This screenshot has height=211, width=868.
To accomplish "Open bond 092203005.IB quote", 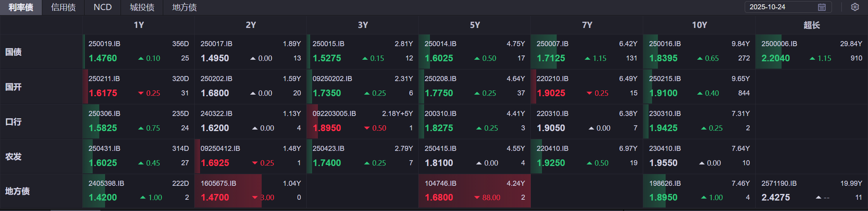I will (x=334, y=114).
